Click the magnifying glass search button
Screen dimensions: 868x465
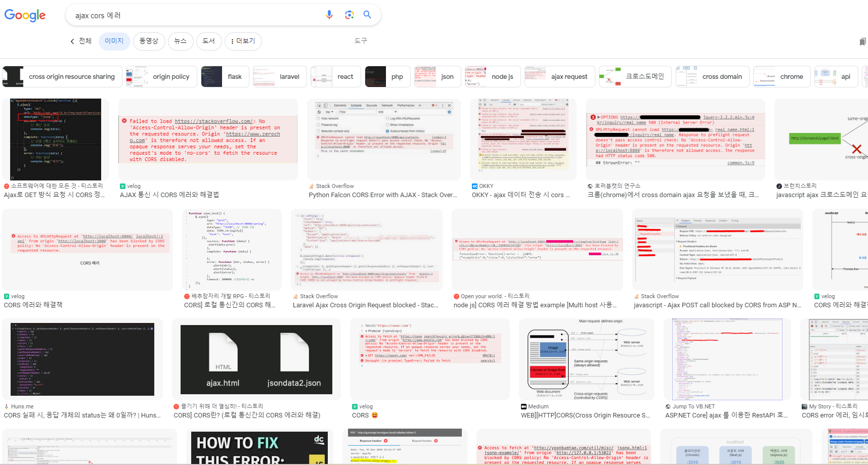point(367,15)
